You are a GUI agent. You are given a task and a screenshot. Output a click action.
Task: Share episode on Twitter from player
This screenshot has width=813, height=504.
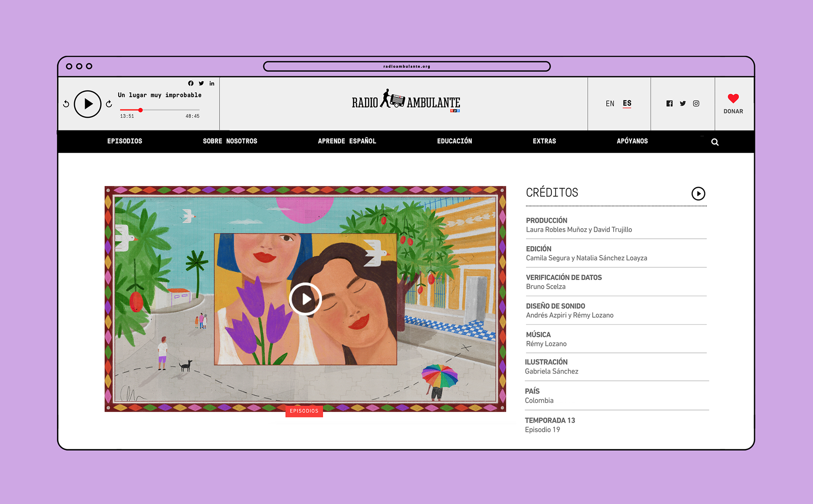pos(201,83)
